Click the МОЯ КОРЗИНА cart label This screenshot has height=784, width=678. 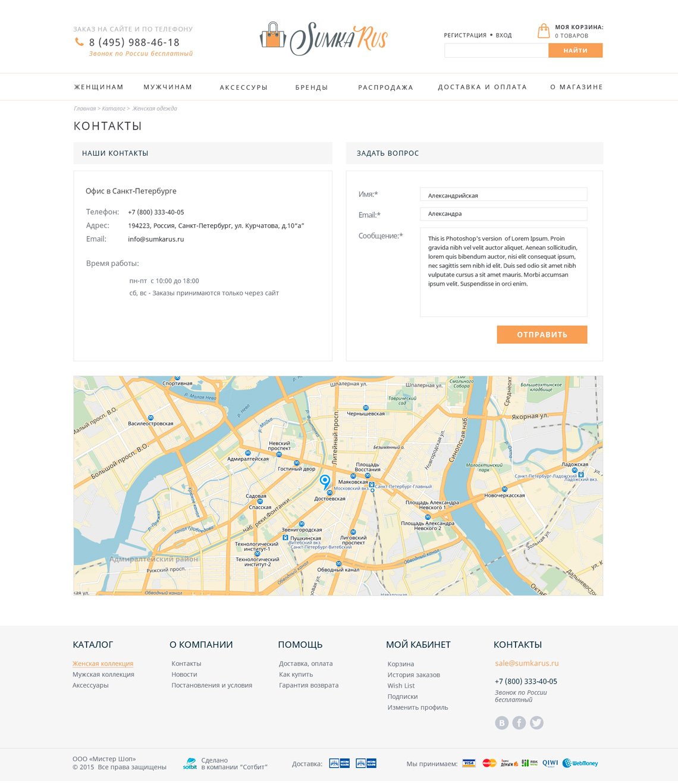[x=579, y=27]
